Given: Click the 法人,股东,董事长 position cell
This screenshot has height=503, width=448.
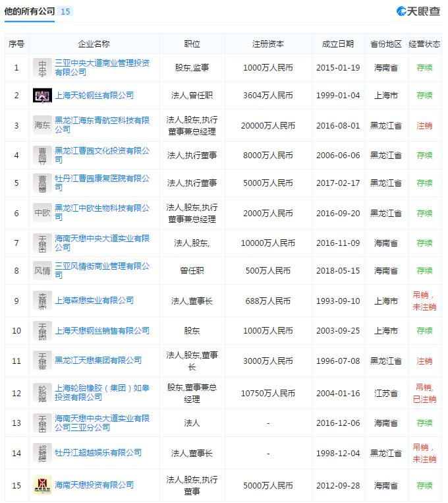Looking at the screenshot, I should point(192,361).
